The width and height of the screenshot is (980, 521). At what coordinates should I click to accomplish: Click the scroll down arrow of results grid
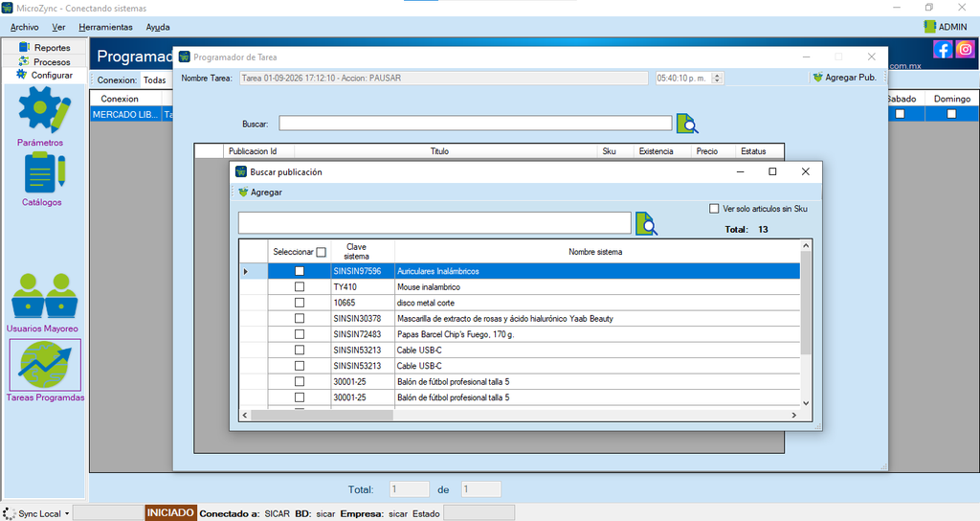[x=806, y=403]
